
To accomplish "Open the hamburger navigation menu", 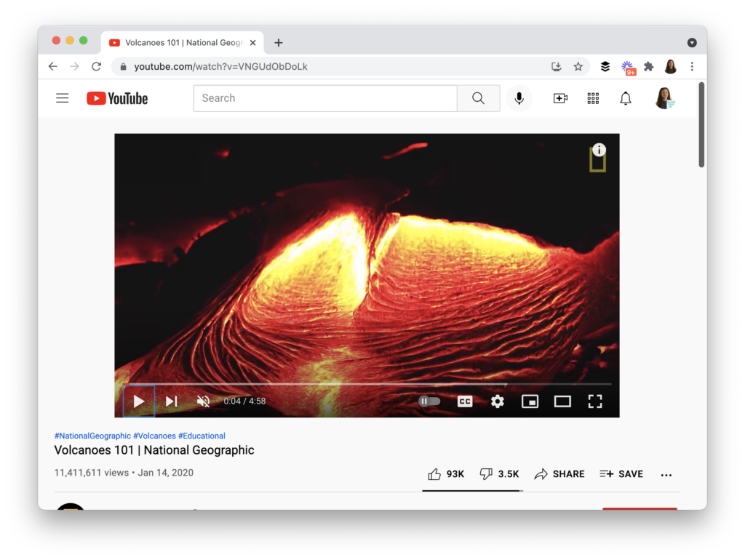I will (x=62, y=97).
